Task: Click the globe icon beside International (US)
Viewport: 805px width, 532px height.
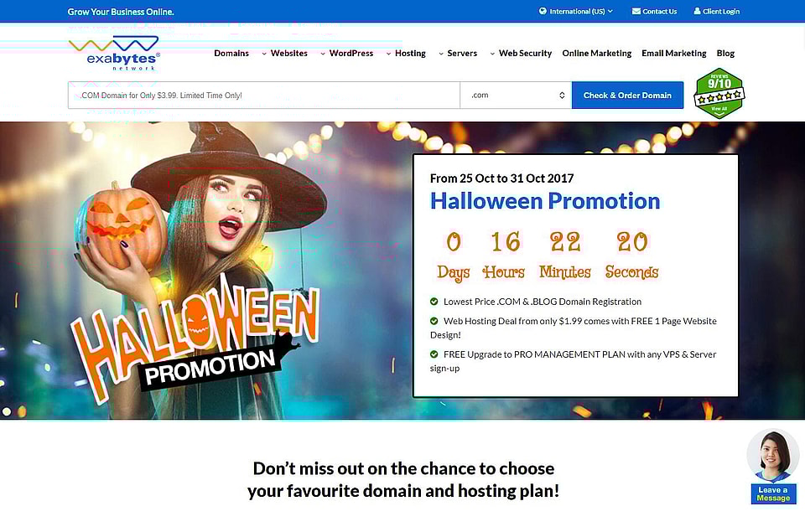Action: 543,11
